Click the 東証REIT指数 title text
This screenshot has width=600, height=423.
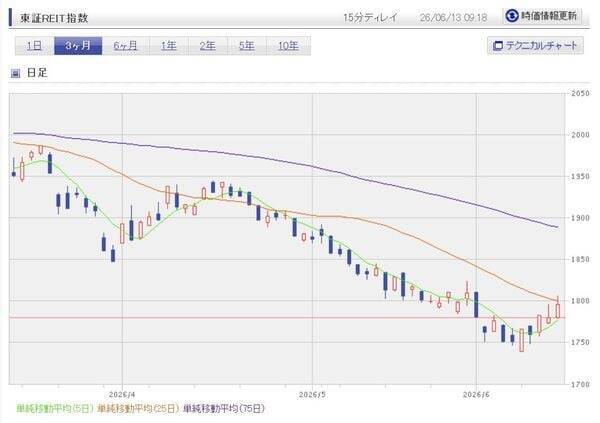[x=54, y=18]
